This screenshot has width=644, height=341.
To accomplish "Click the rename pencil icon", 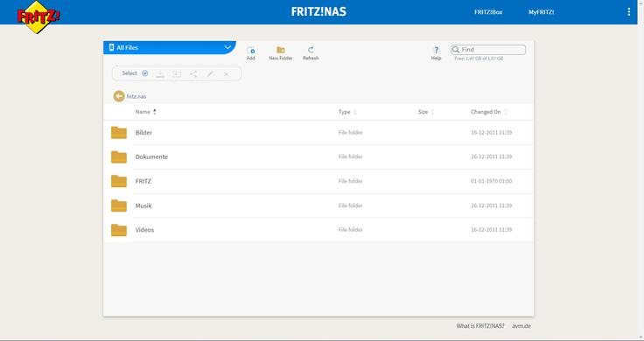I will pyautogui.click(x=210, y=73).
